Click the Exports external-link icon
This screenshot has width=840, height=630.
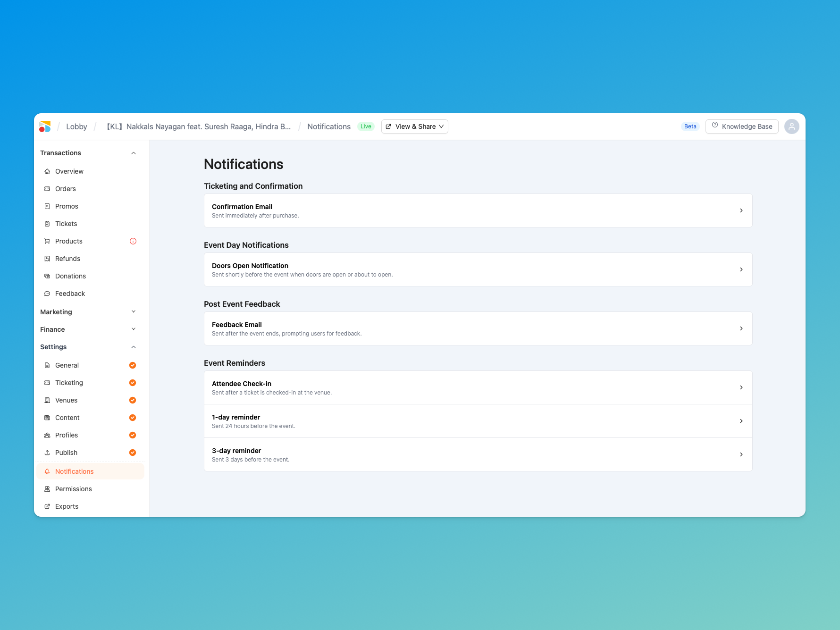coord(47,506)
